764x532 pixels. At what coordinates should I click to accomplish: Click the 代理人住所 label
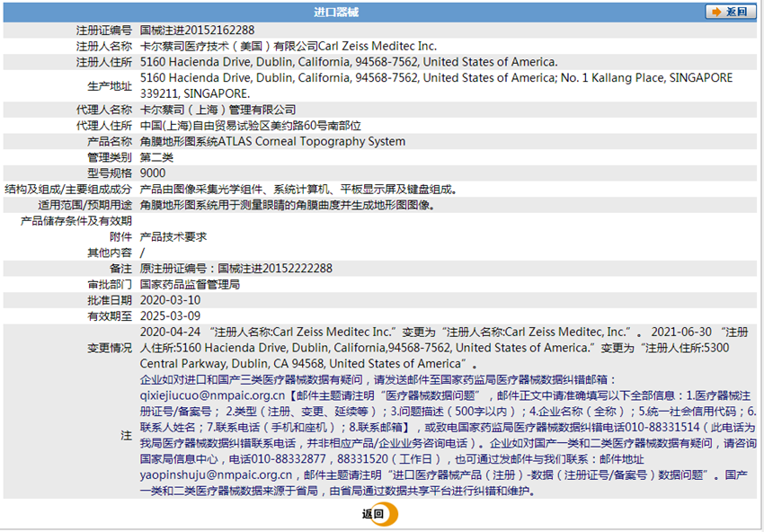coord(103,126)
